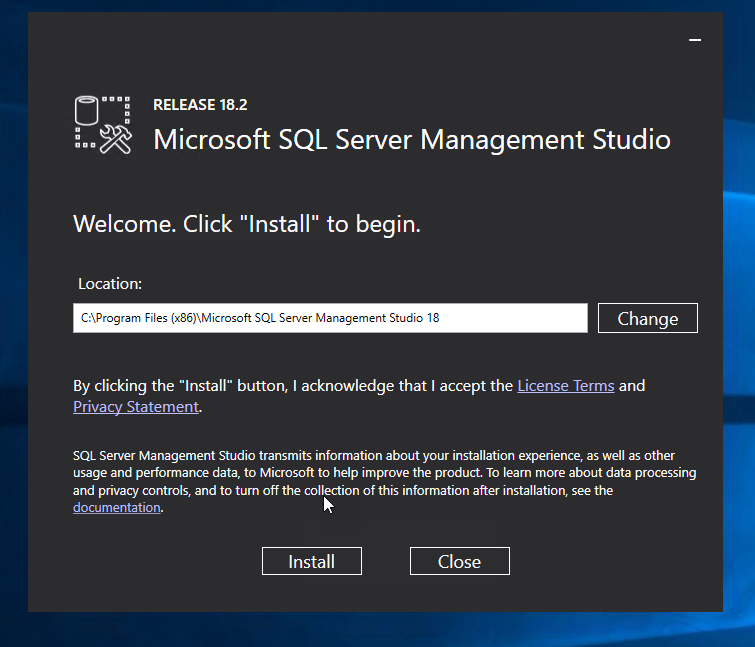Open the documentation link
Image resolution: width=755 pixels, height=647 pixels.
(x=117, y=507)
